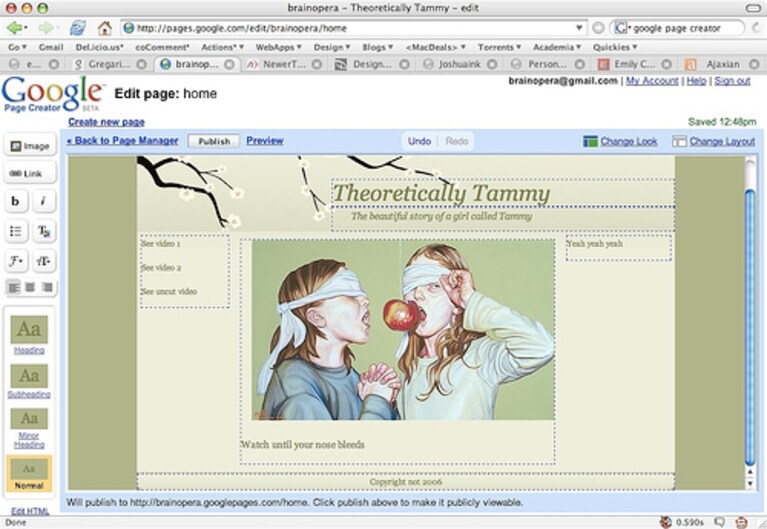Reload the page with refresh icon
This screenshot has height=529, width=767.
point(77,28)
